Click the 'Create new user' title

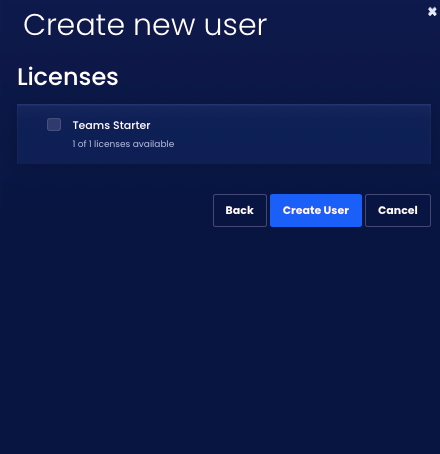click(x=145, y=25)
